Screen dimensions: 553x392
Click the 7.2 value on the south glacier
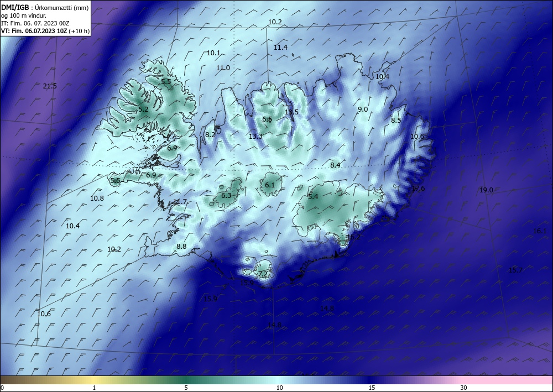[263, 274]
